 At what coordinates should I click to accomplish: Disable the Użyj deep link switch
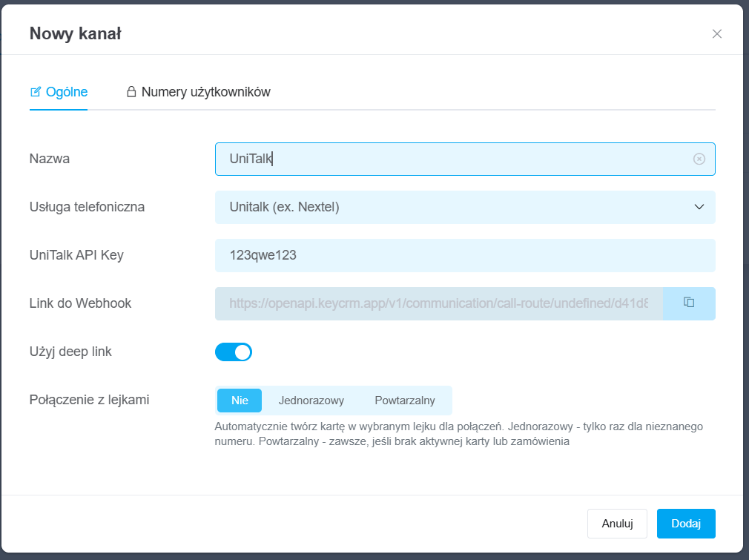234,352
